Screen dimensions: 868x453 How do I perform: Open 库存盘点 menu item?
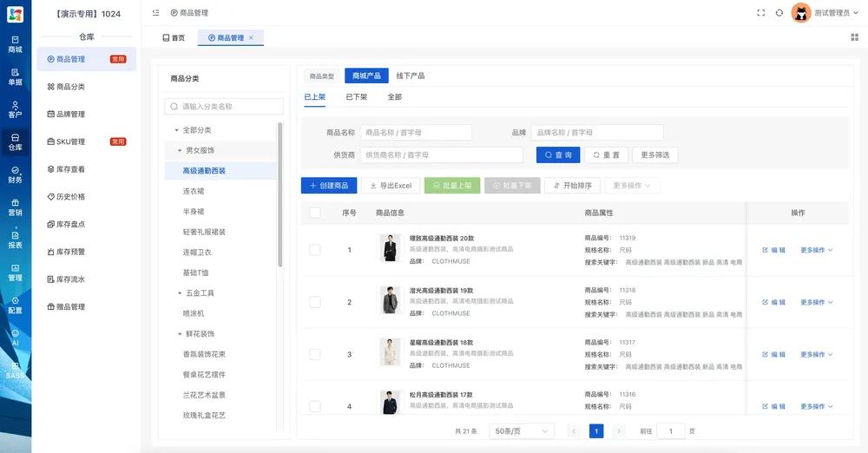86,224
